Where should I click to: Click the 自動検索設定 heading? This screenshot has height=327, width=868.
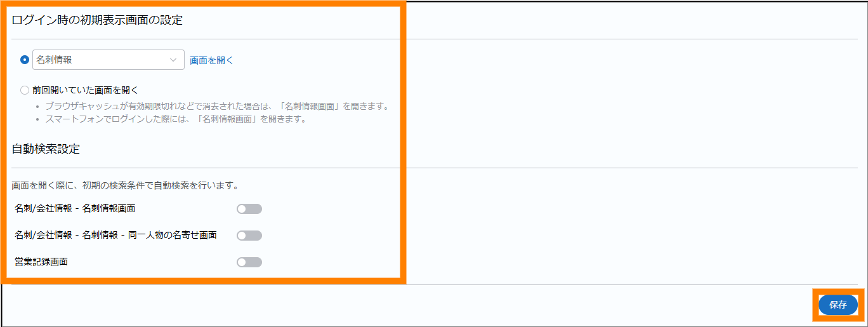(x=46, y=149)
